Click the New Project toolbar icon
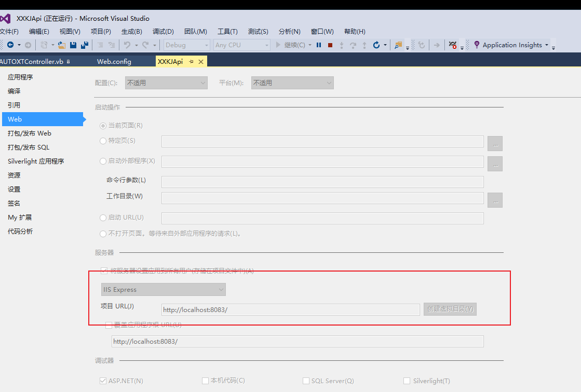581x392 pixels. (44, 45)
